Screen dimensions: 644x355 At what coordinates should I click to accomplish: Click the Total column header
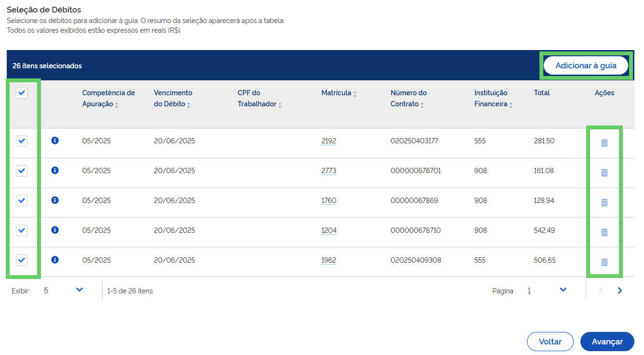point(542,93)
